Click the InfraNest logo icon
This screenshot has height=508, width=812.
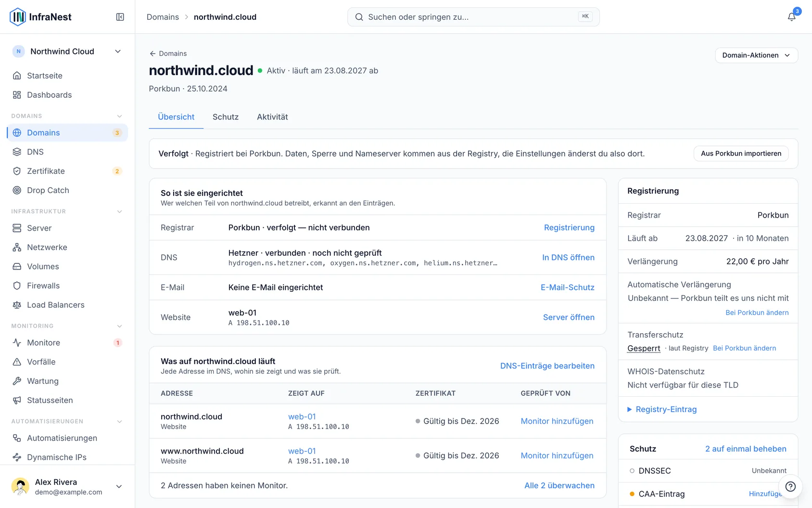pos(18,17)
